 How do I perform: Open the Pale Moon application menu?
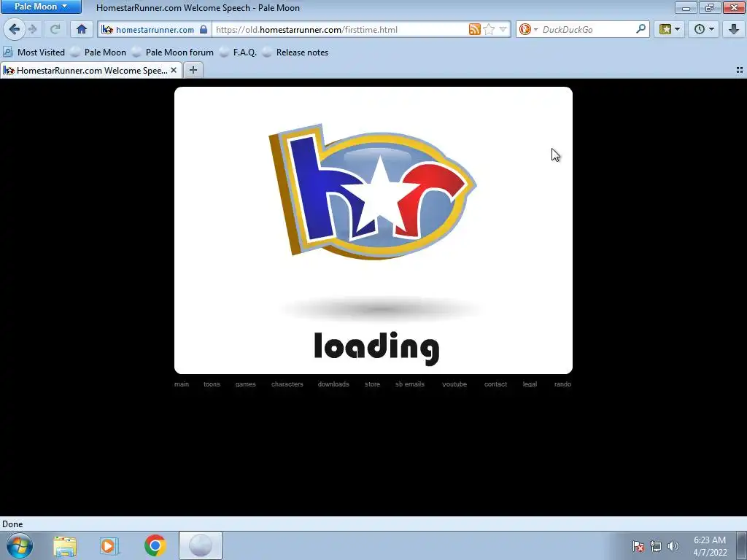(41, 7)
